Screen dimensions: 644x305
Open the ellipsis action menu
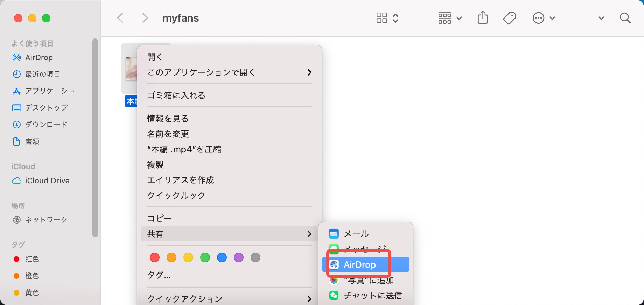(x=538, y=18)
